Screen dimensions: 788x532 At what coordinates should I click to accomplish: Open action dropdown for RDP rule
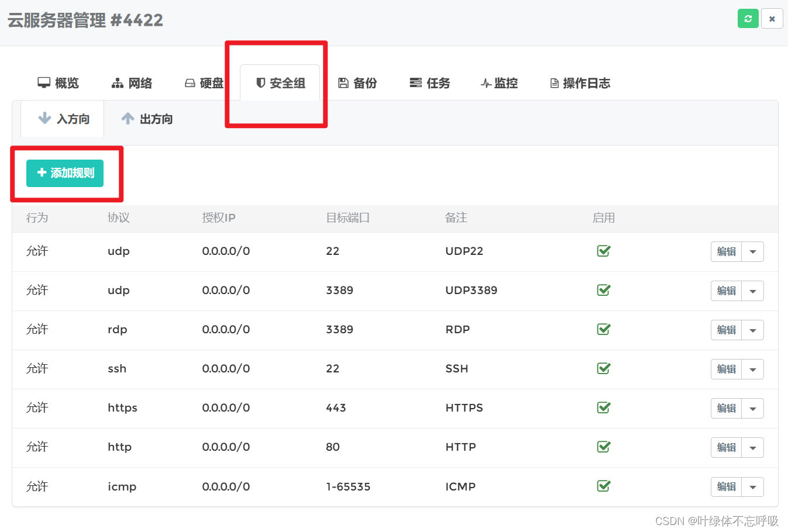click(x=753, y=330)
